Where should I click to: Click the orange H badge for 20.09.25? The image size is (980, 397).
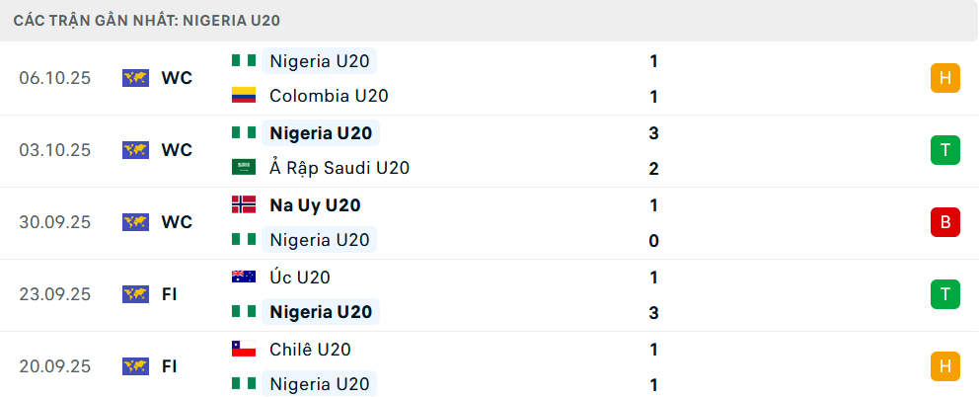point(944,366)
